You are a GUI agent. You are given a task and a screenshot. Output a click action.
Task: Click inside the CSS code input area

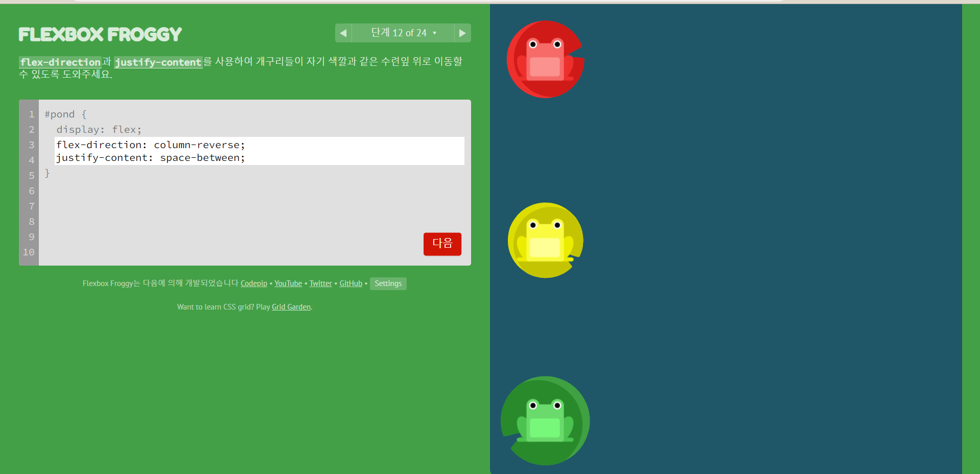(260, 151)
